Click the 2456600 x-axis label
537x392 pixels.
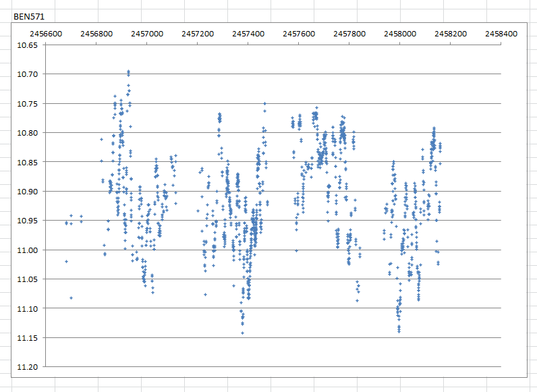(46, 33)
